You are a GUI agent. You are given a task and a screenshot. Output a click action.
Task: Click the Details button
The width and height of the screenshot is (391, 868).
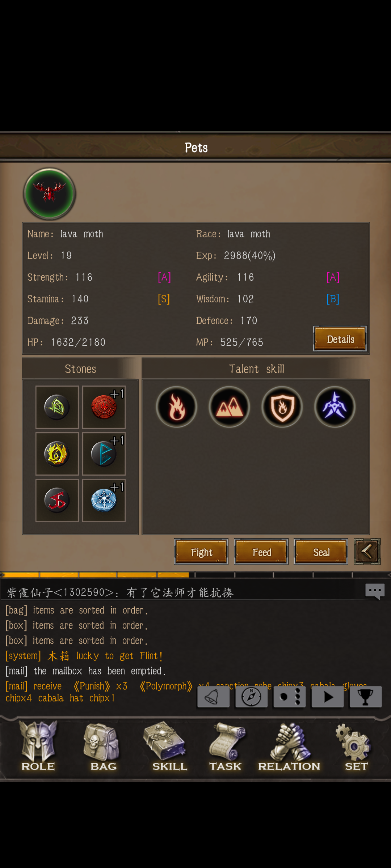[x=340, y=339]
